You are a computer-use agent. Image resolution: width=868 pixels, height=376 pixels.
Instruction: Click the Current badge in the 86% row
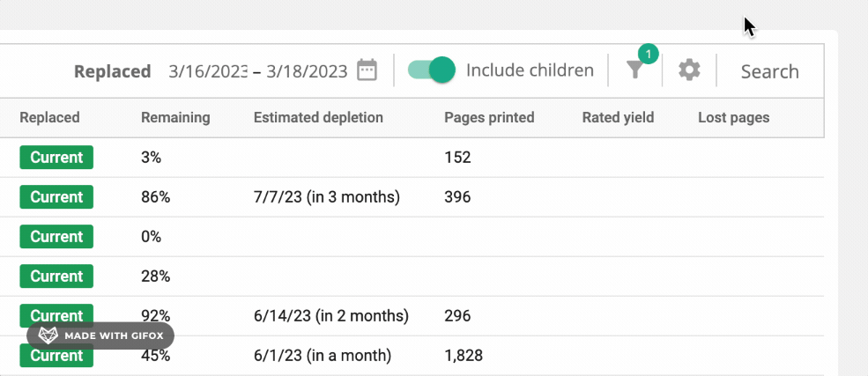click(x=56, y=197)
